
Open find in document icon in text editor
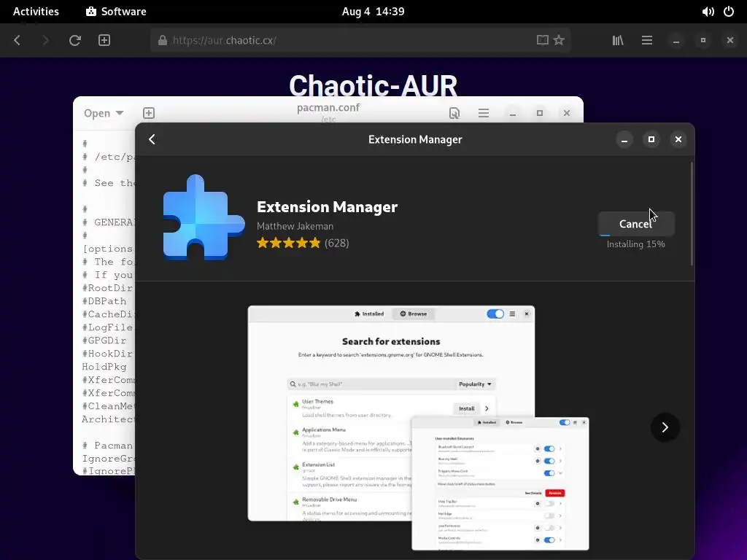[x=454, y=113]
